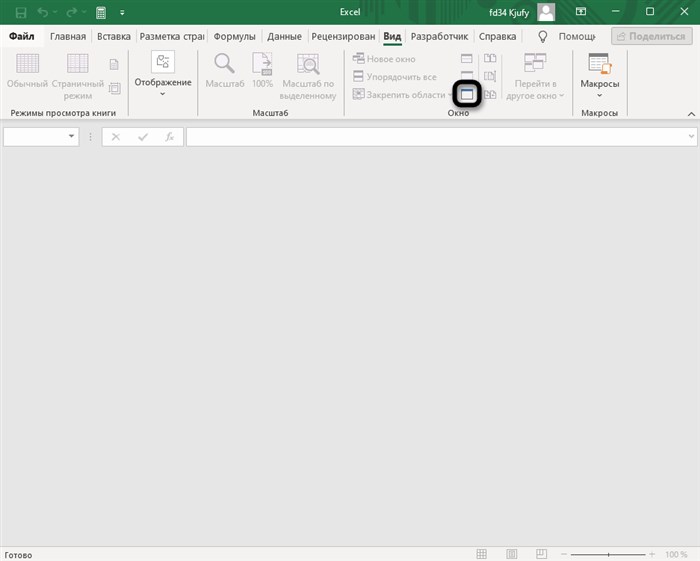Open the Undo history dropdown arrow
The image size is (700, 561).
coord(55,12)
